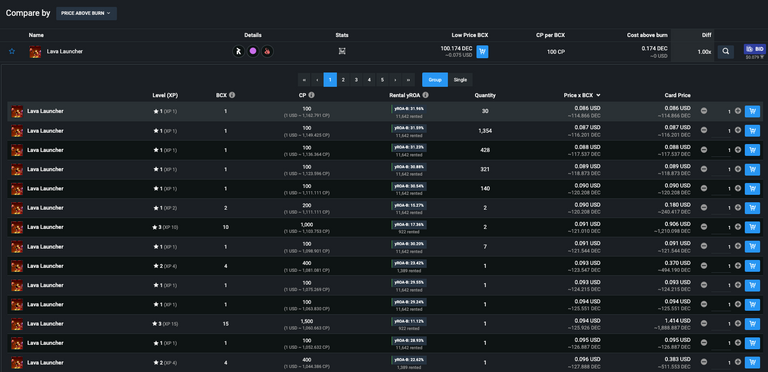Screen dimensions: 768x372
Task: Sort by Price x BCX column chevron
Action: pos(599,95)
